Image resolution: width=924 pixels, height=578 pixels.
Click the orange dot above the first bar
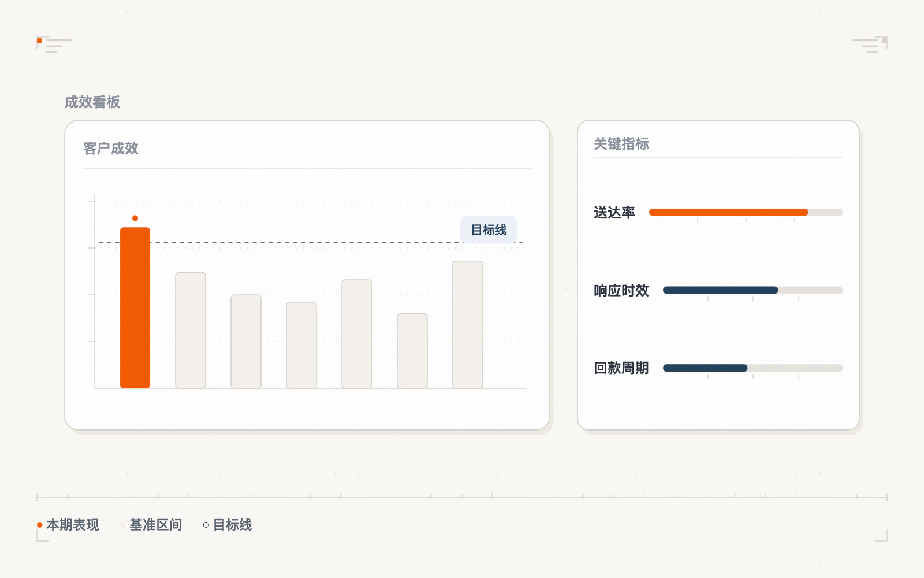135,218
